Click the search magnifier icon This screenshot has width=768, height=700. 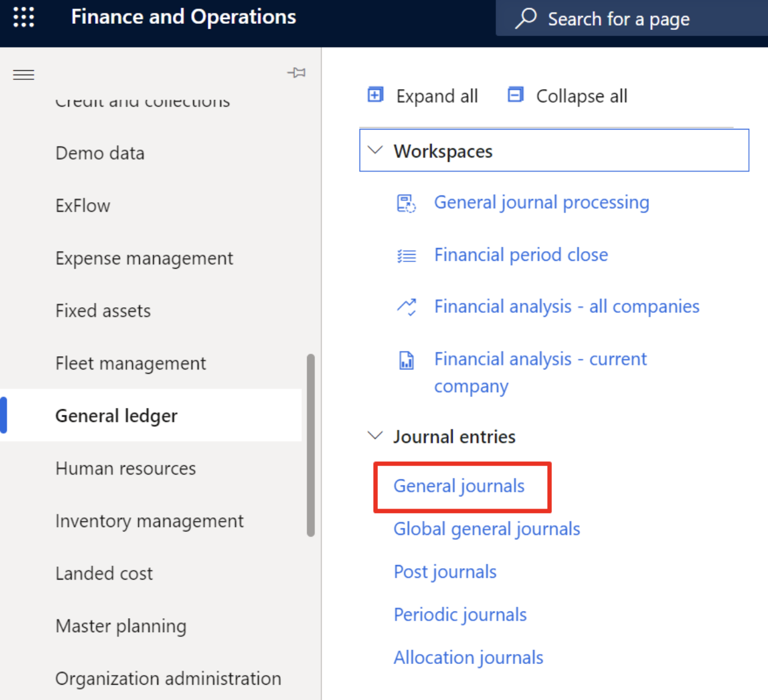tap(526, 18)
